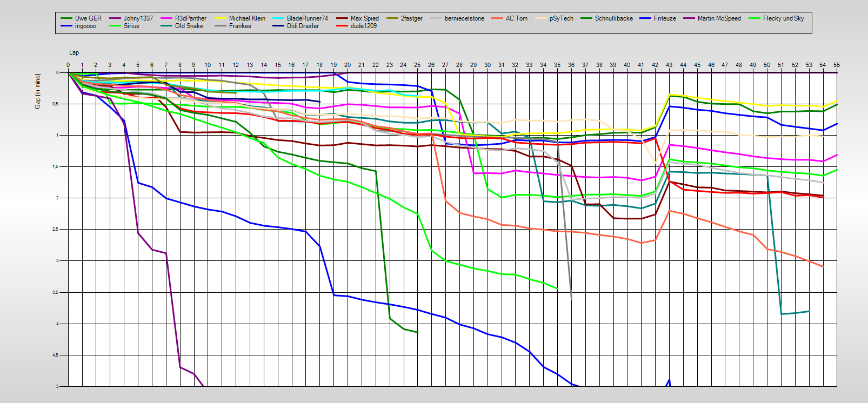Click the red line swatch beside dude1209
868x403 pixels.
(x=342, y=26)
